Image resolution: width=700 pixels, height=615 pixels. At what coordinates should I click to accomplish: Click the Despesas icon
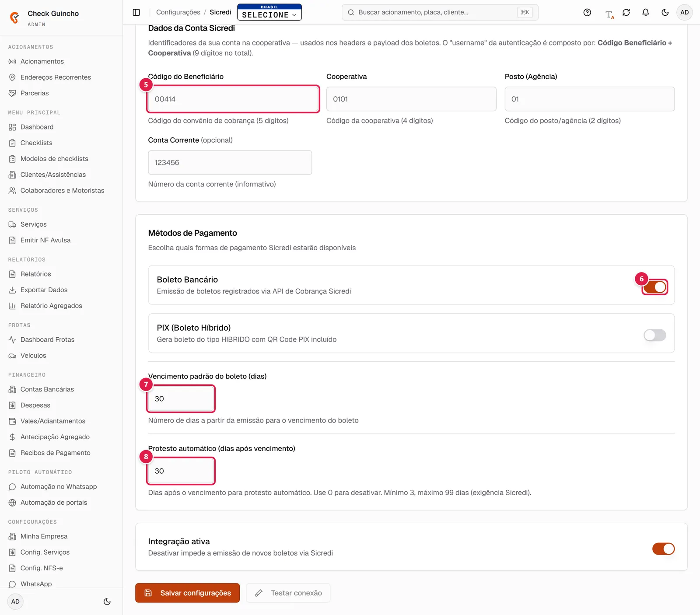coord(12,405)
